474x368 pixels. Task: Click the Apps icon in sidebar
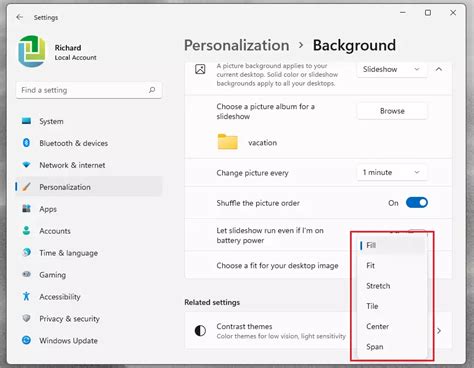click(26, 209)
